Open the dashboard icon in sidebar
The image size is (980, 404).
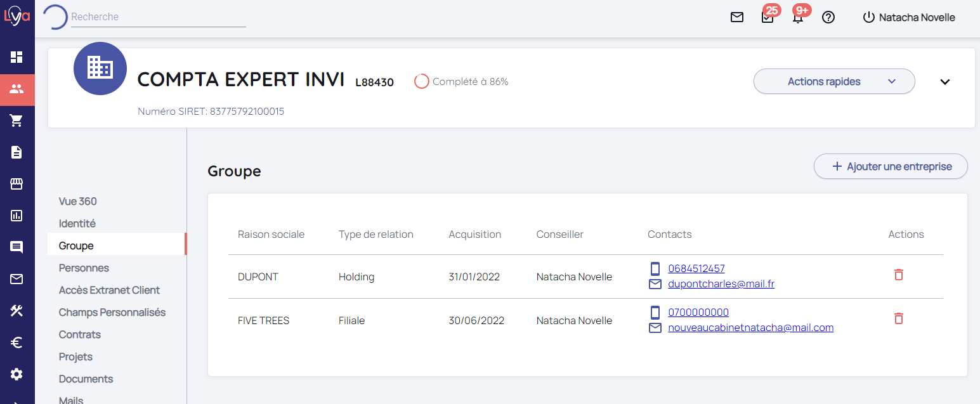(16, 57)
